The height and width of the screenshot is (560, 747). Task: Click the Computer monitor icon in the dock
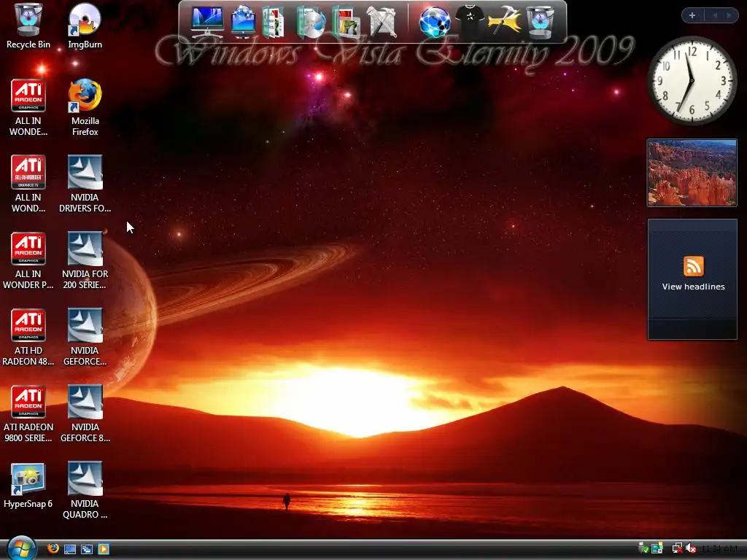click(x=206, y=22)
